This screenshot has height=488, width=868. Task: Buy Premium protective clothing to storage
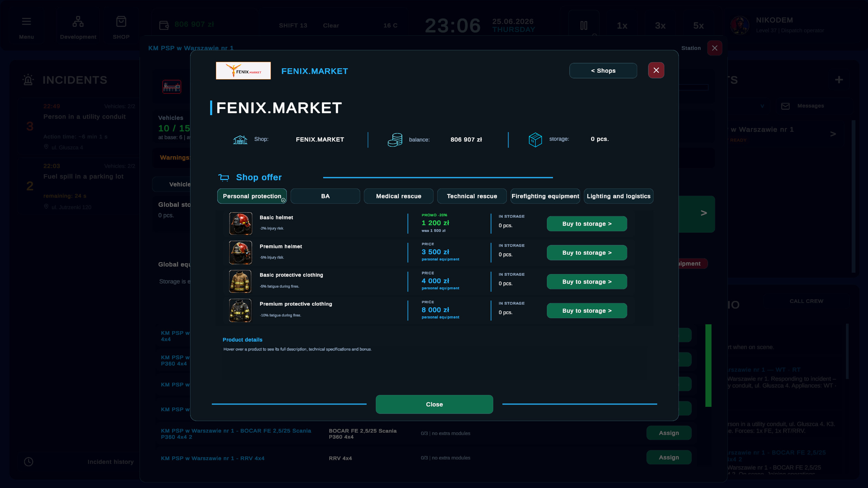[x=587, y=310]
